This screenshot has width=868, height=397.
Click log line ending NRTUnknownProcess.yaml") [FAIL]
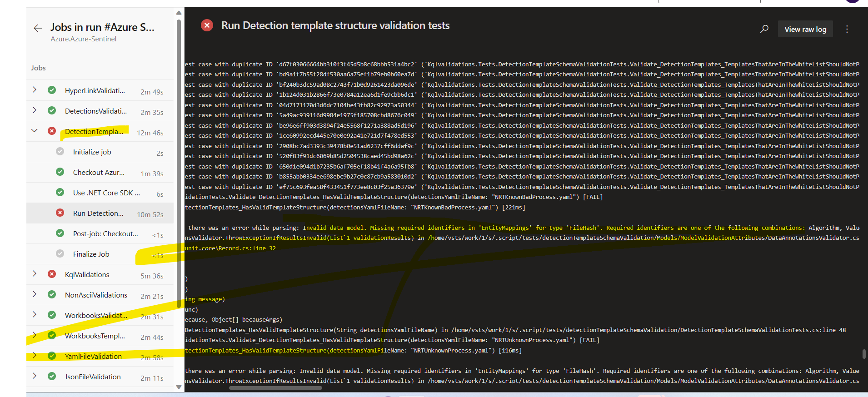click(392, 340)
